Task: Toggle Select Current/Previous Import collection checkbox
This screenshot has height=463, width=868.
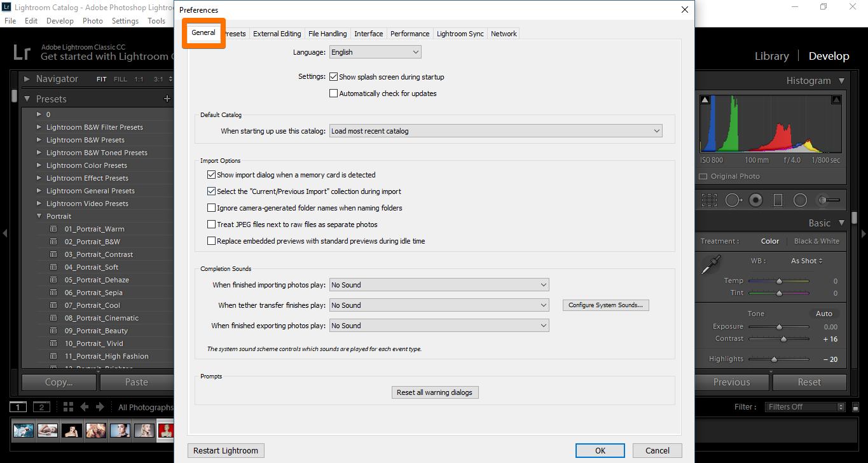Action: pyautogui.click(x=211, y=191)
